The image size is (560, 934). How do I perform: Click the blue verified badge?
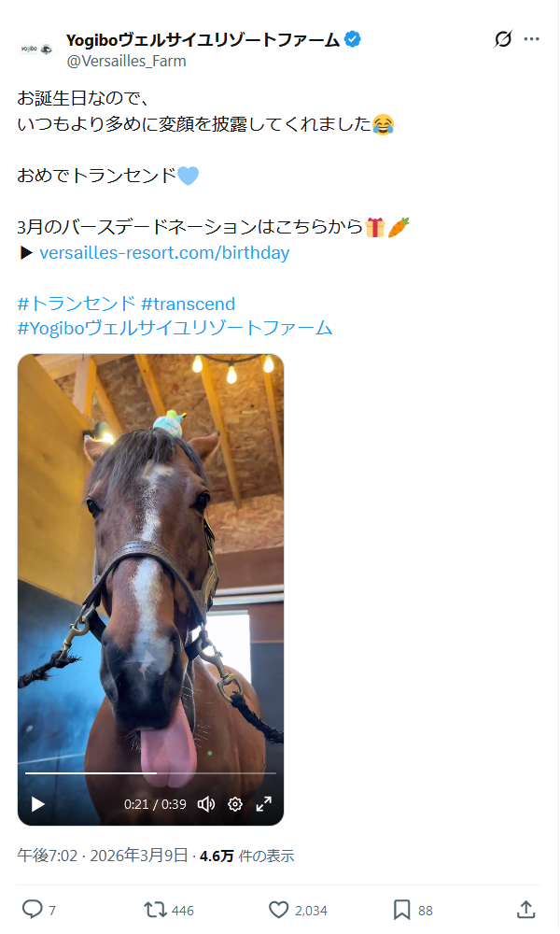353,39
